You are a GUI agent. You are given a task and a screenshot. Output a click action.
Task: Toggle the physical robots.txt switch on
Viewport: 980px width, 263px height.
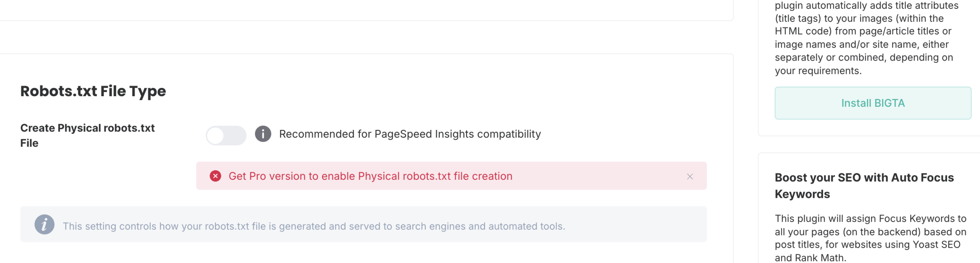pyautogui.click(x=226, y=135)
